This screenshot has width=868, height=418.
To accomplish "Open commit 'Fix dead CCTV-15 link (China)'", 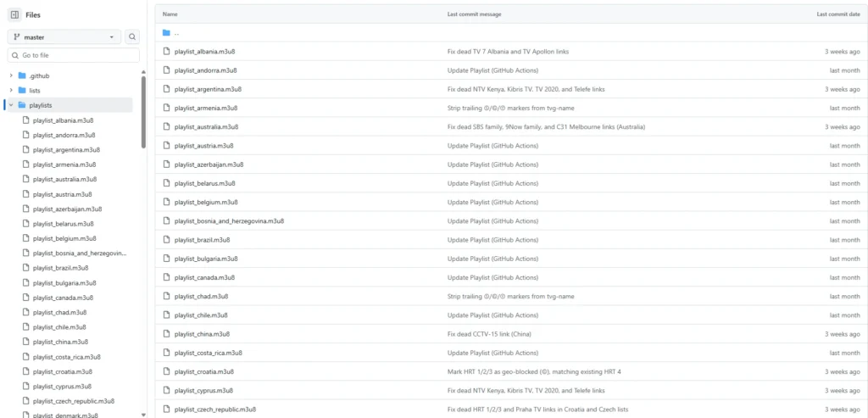I will coord(489,334).
